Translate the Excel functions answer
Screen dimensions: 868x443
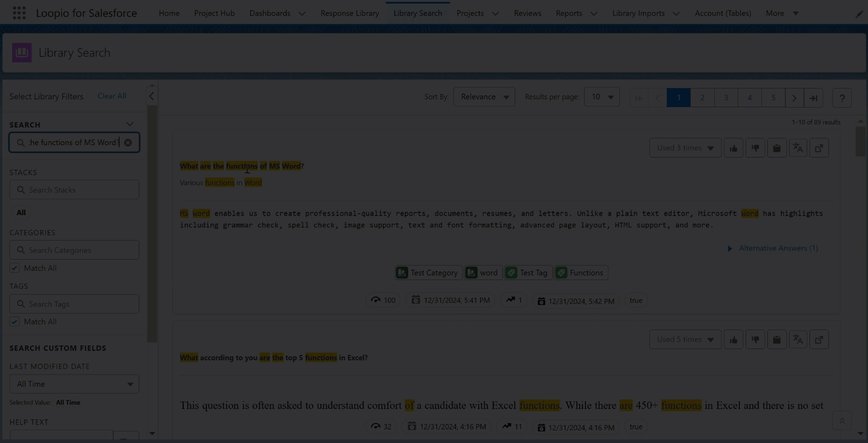[798, 340]
